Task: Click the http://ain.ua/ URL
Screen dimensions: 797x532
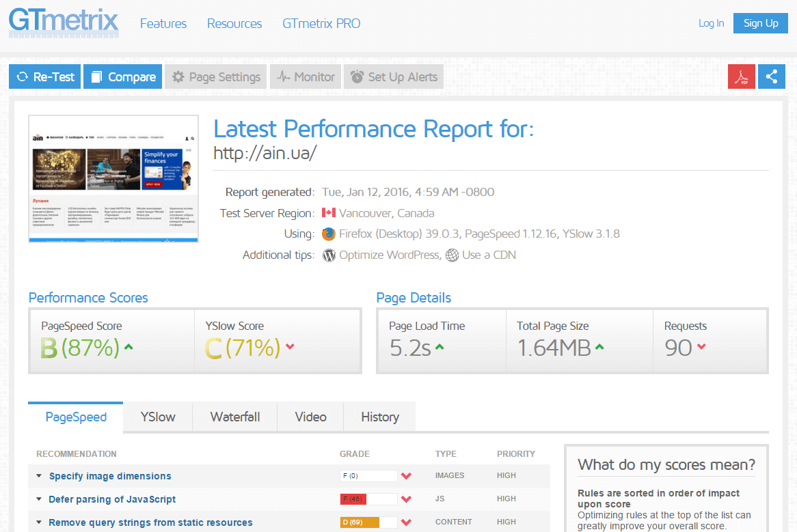Action: (265, 153)
